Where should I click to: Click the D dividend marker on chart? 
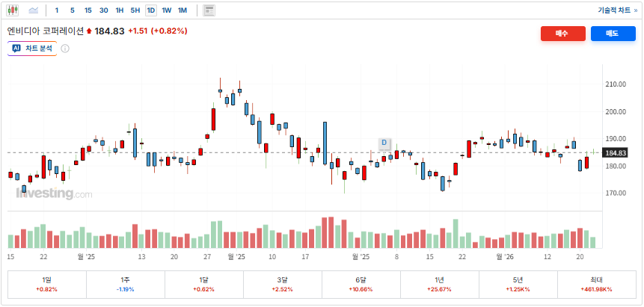384,143
